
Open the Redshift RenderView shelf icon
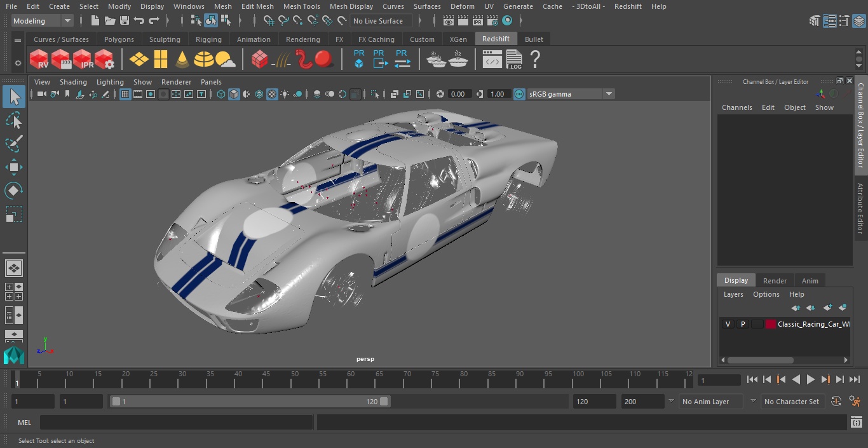39,60
